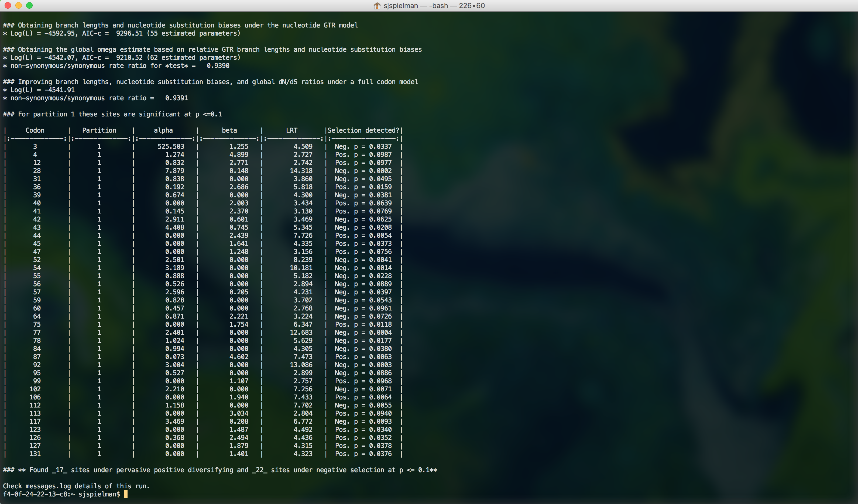Click 'Pos. p = 0.0054' result text
The image size is (858, 504).
point(363,236)
